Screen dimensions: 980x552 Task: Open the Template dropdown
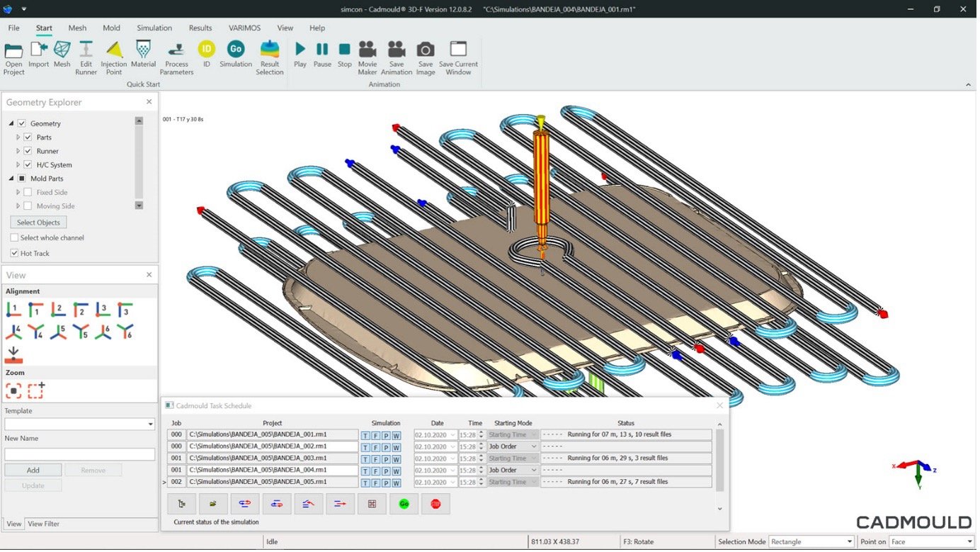(x=151, y=425)
